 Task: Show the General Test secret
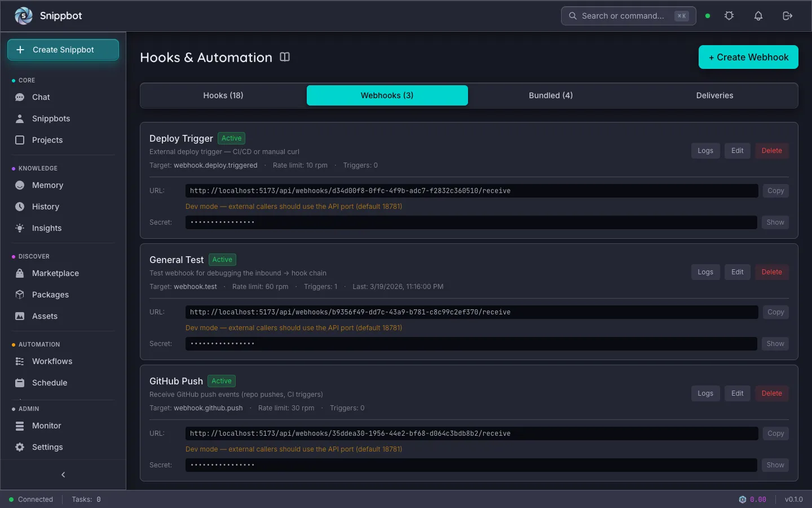(775, 344)
